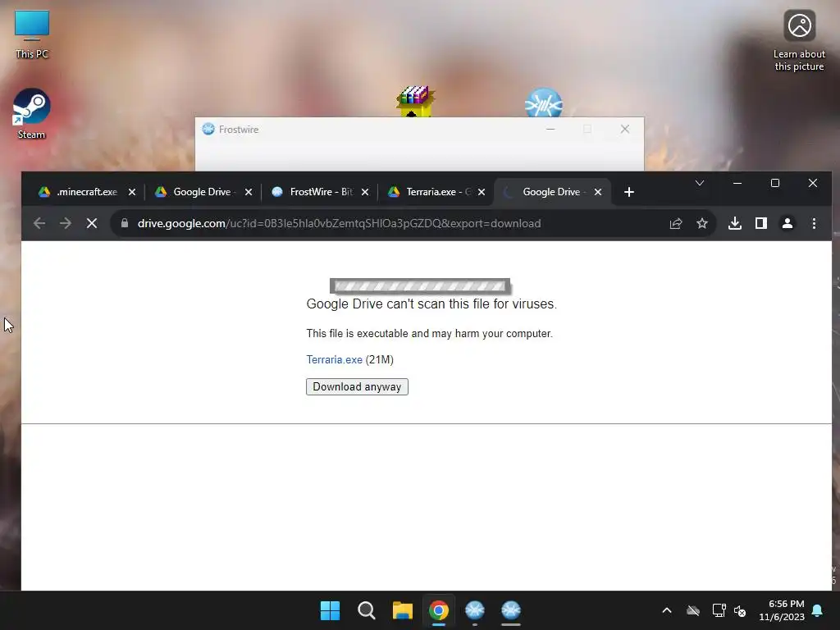Image resolution: width=840 pixels, height=630 pixels.
Task: Click the second FrostWire taskbar icon
Action: coord(511,610)
